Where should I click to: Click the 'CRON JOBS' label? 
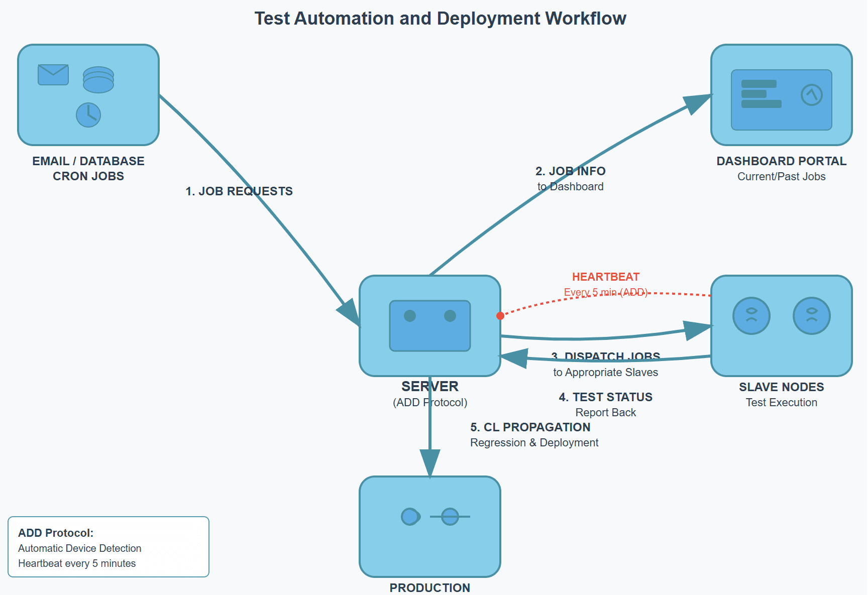[88, 176]
